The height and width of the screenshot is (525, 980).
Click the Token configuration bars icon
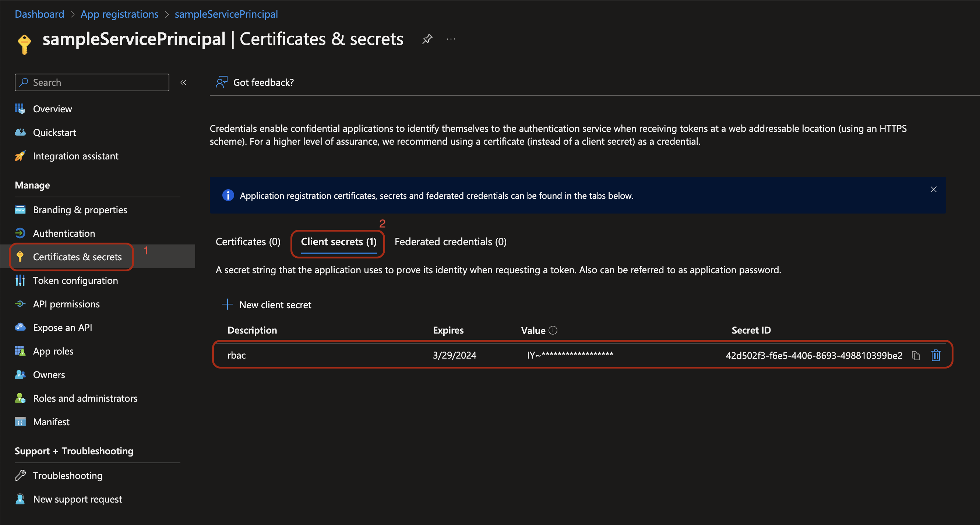[20, 281]
